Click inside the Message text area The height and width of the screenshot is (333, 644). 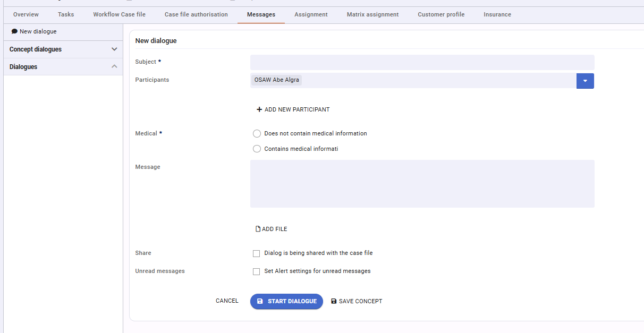pos(422,184)
